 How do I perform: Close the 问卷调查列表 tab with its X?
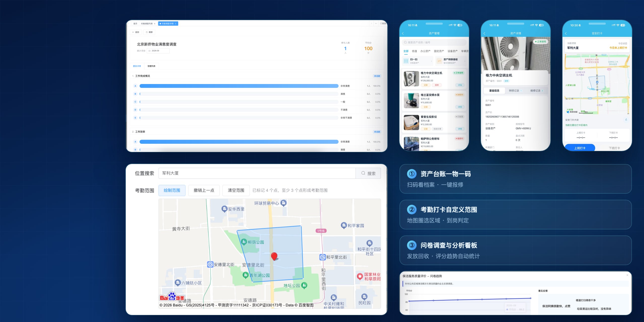[x=155, y=24]
